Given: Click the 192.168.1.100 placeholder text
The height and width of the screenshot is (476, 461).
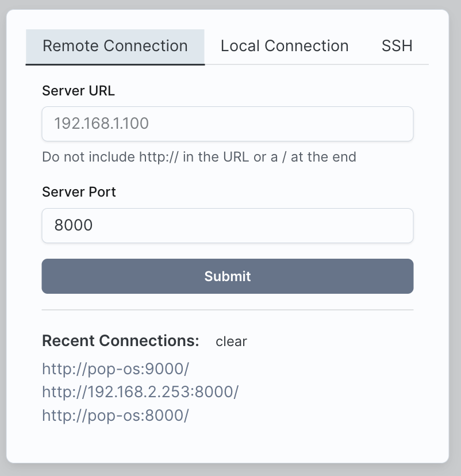Looking at the screenshot, I should tap(101, 124).
